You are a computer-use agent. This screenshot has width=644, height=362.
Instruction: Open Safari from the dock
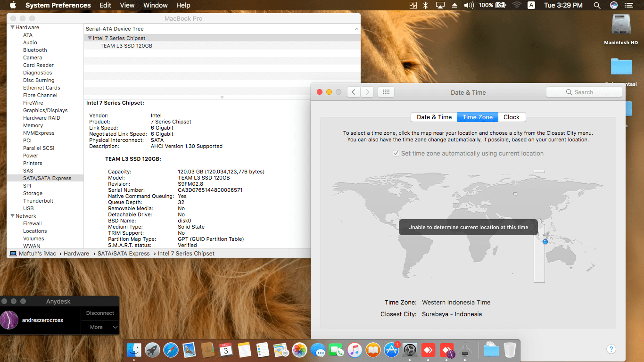(x=171, y=350)
